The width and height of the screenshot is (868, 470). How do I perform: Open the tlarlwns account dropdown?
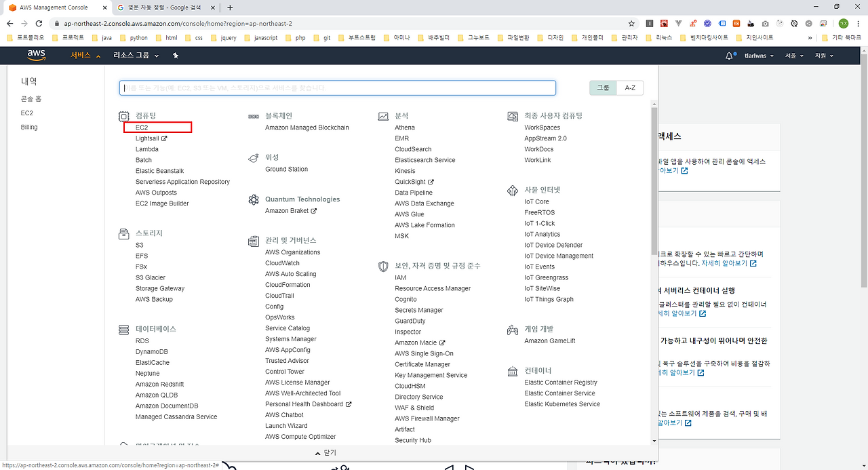pos(759,56)
